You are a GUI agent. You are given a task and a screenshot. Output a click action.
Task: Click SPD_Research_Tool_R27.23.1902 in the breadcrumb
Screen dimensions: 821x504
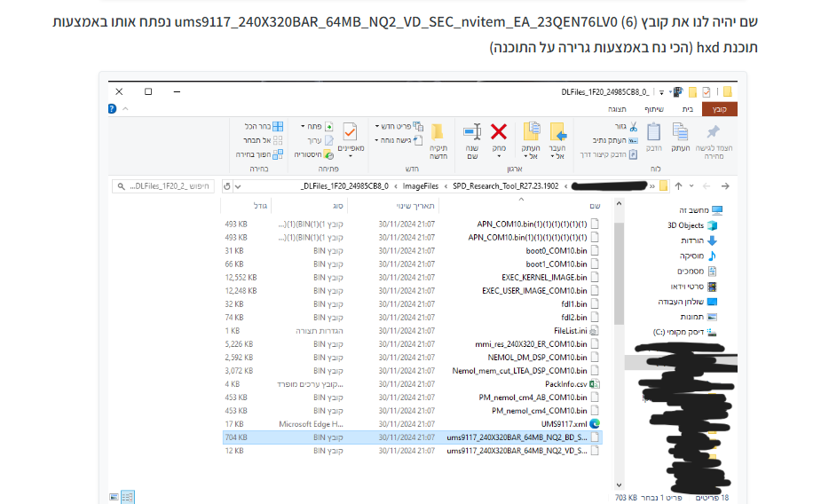(x=505, y=186)
